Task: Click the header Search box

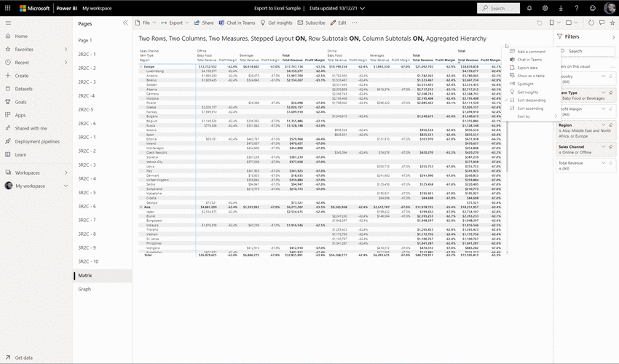Action: 498,8
